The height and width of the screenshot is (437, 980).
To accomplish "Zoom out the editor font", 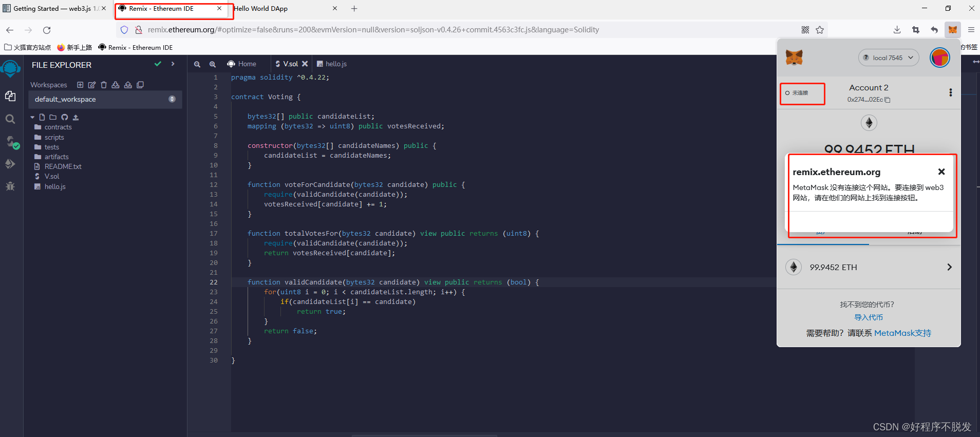I will (x=197, y=64).
